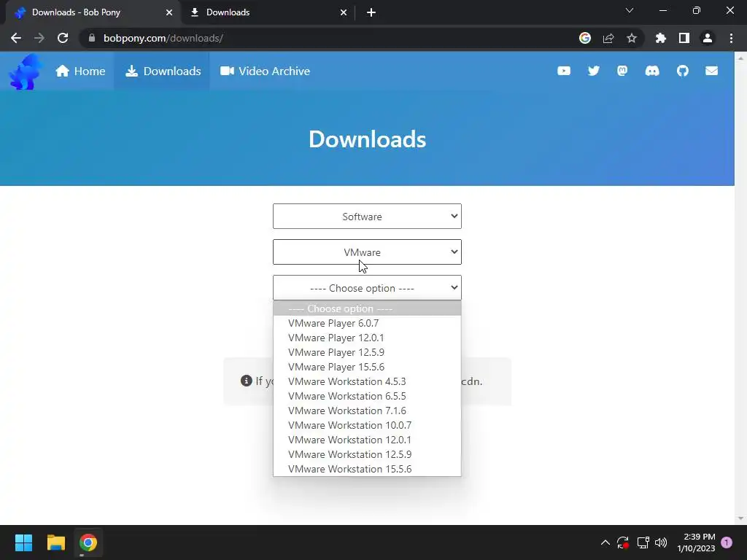Choose VMware Player 15.5.6
The image size is (747, 560).
(367, 367)
